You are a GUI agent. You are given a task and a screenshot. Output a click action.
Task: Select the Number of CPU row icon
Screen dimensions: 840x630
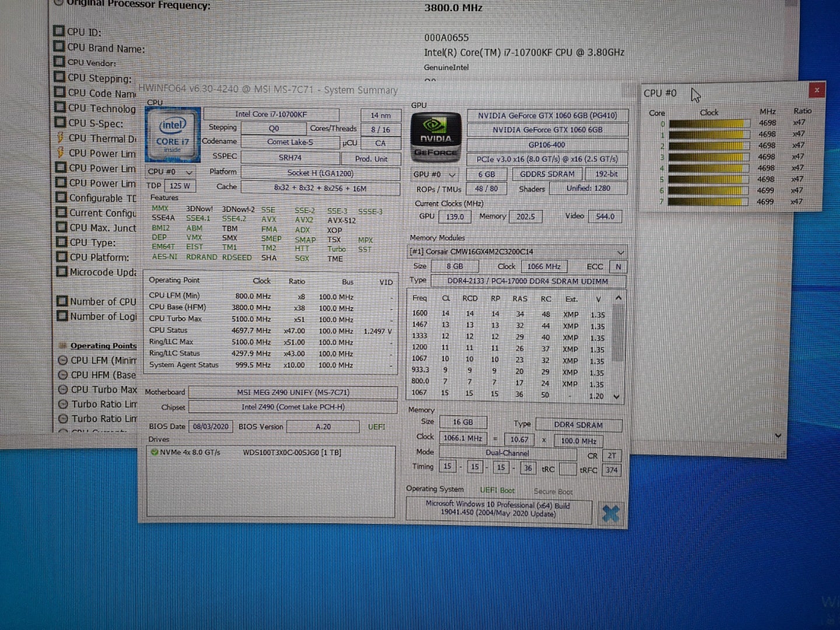[x=62, y=301]
